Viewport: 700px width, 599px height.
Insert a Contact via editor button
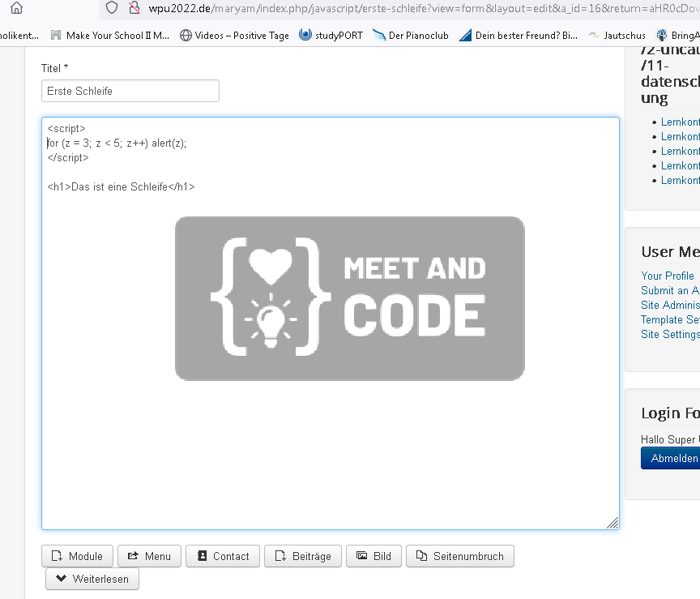[223, 556]
